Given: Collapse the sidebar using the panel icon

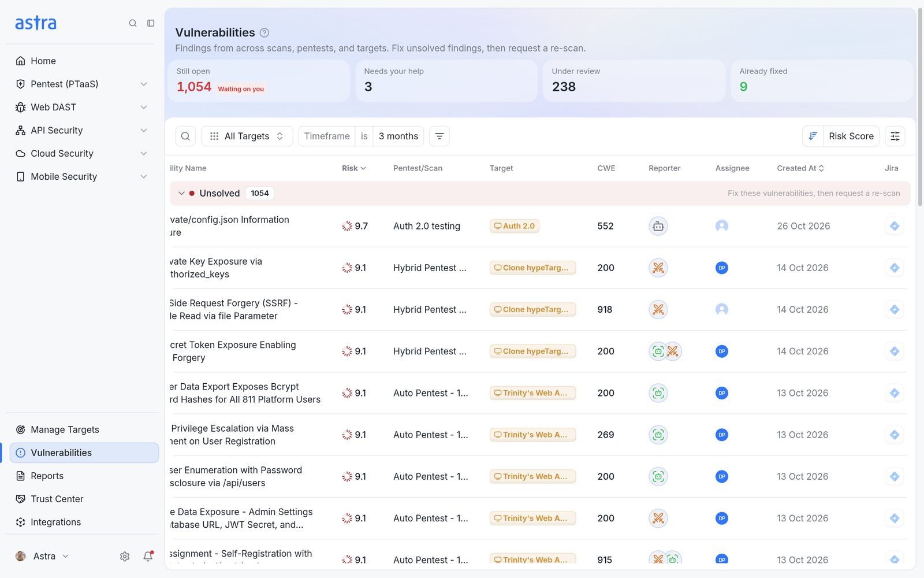Looking at the screenshot, I should (151, 23).
